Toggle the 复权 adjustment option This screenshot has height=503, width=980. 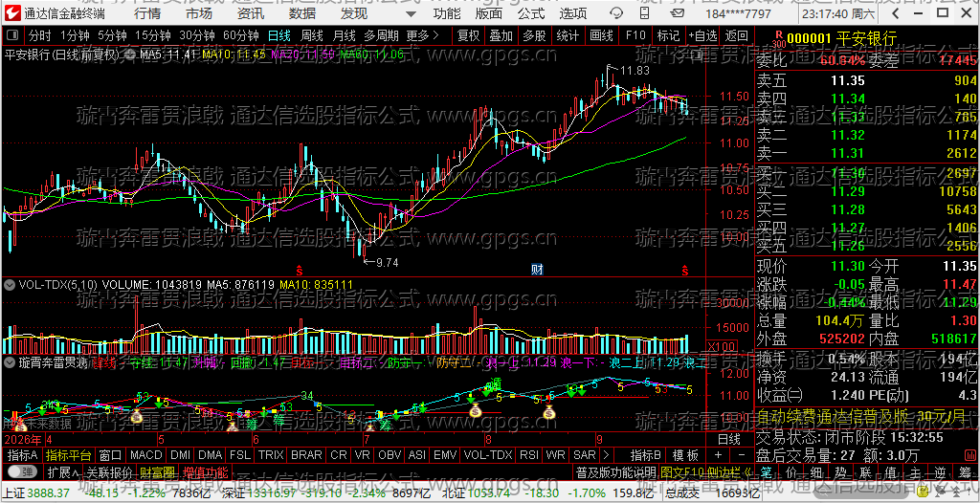pyautogui.click(x=468, y=35)
